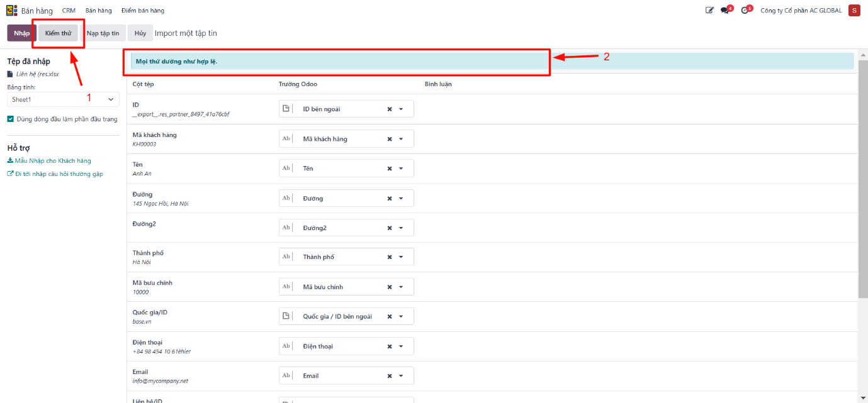Open the CRM menu

69,11
